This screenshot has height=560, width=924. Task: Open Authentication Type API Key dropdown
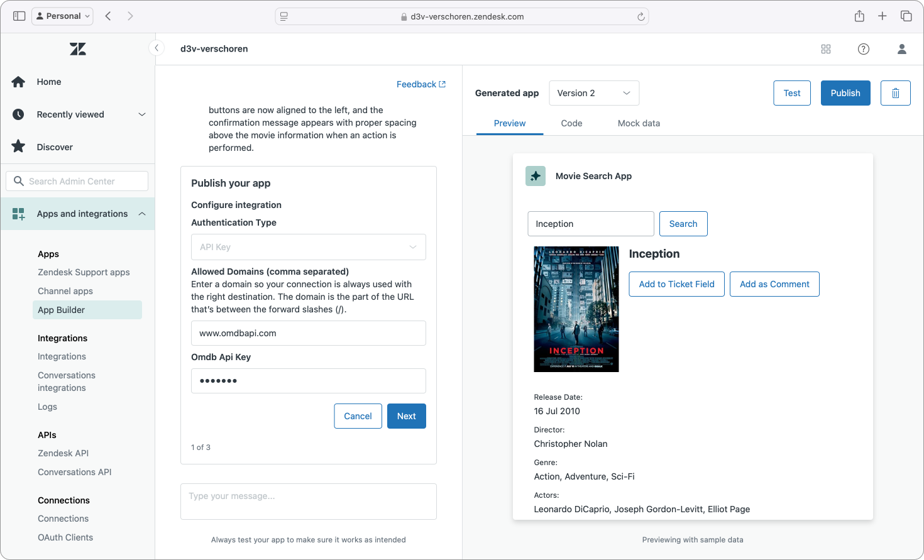coord(309,247)
